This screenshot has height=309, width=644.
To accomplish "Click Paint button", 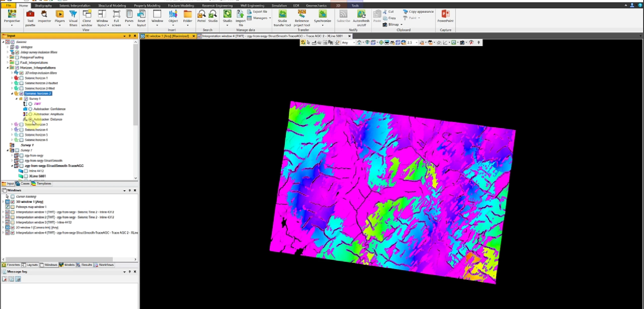I will (x=412, y=18).
